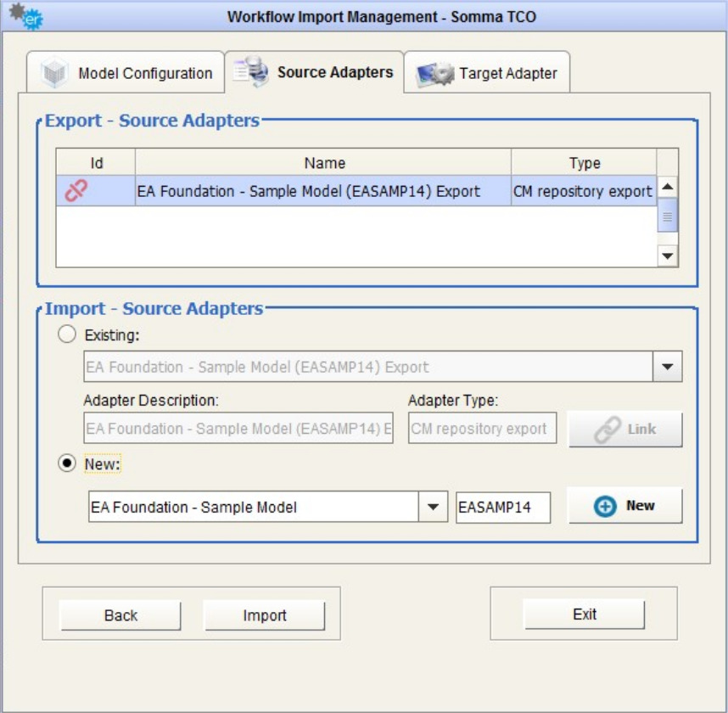This screenshot has width=728, height=713.
Task: Click the app logo in title bar
Action: click(26, 16)
